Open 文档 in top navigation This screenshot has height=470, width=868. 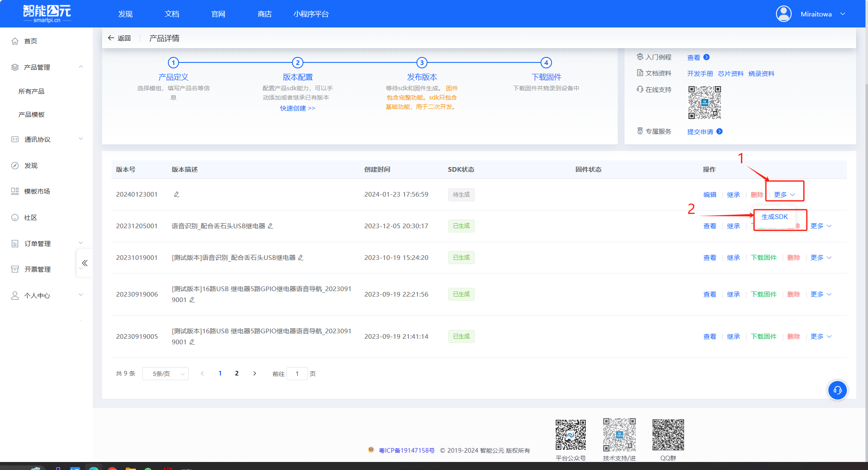[172, 14]
